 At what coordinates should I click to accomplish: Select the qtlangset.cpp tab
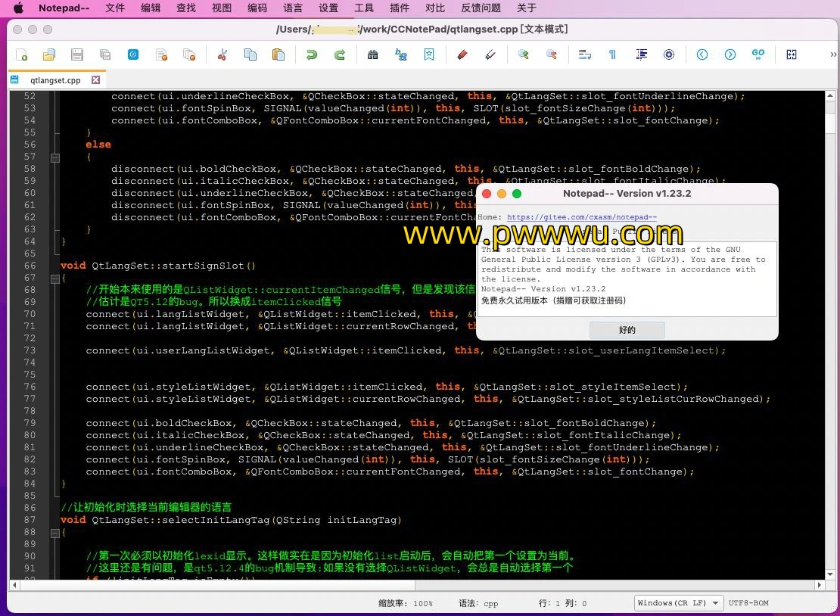[55, 80]
